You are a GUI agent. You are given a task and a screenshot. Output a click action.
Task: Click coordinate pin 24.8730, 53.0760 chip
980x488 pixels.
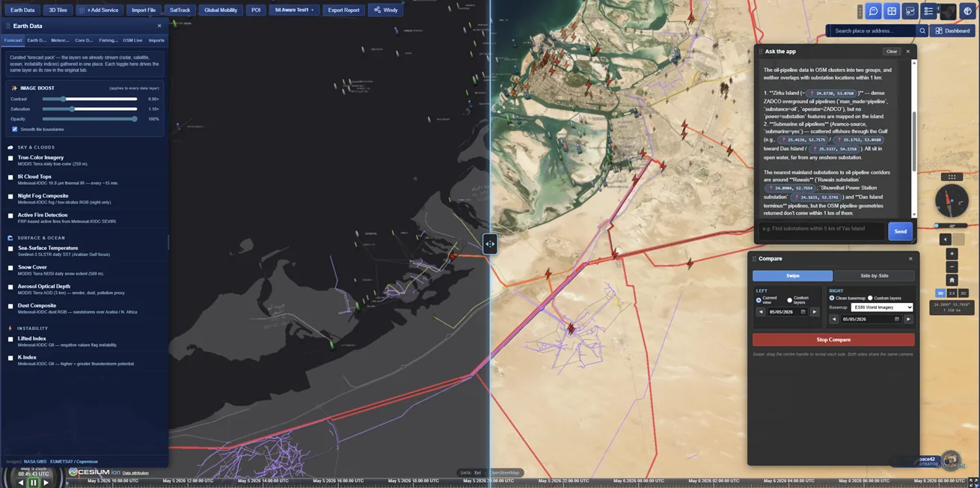830,94
